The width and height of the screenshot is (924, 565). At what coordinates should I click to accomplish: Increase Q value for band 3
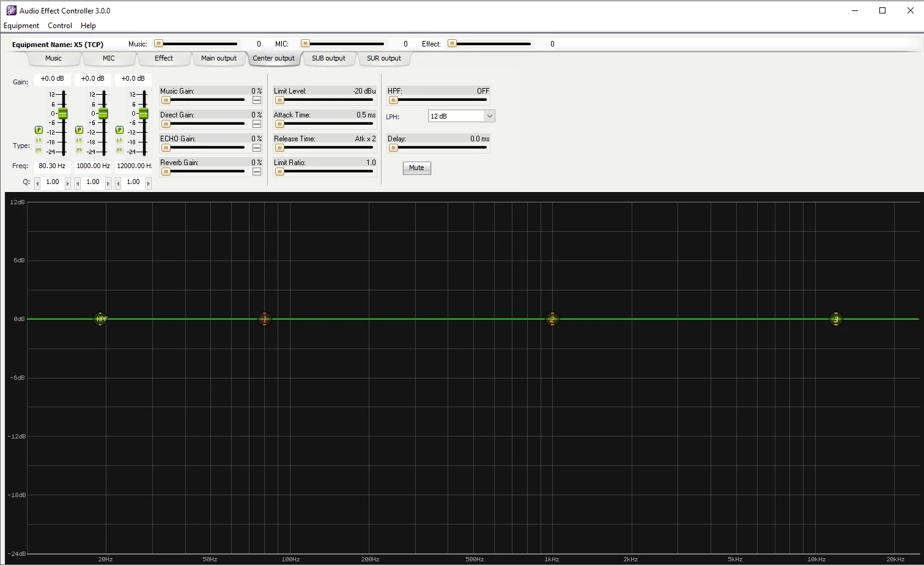149,183
